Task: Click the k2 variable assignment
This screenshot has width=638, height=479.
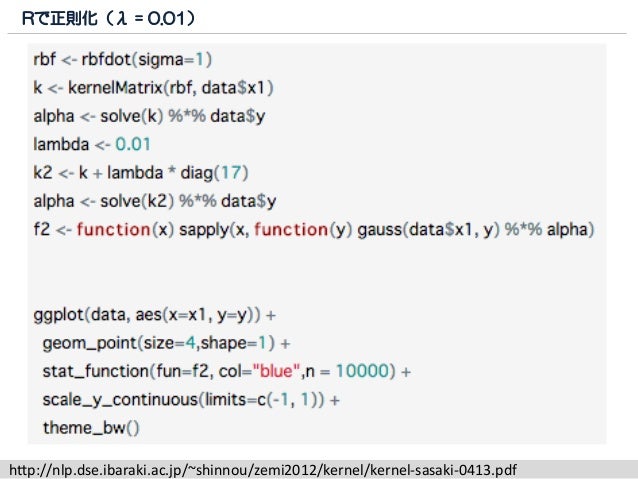Action: click(x=43, y=173)
